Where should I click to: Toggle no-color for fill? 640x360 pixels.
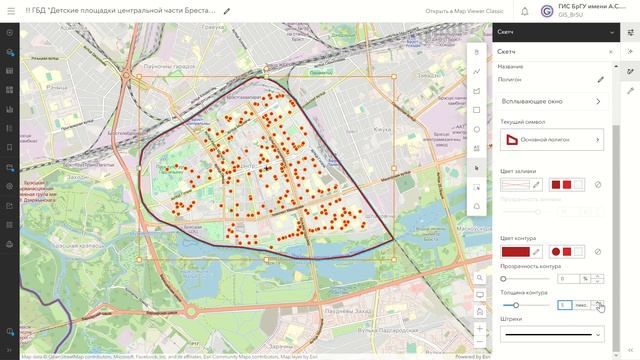[x=598, y=185]
